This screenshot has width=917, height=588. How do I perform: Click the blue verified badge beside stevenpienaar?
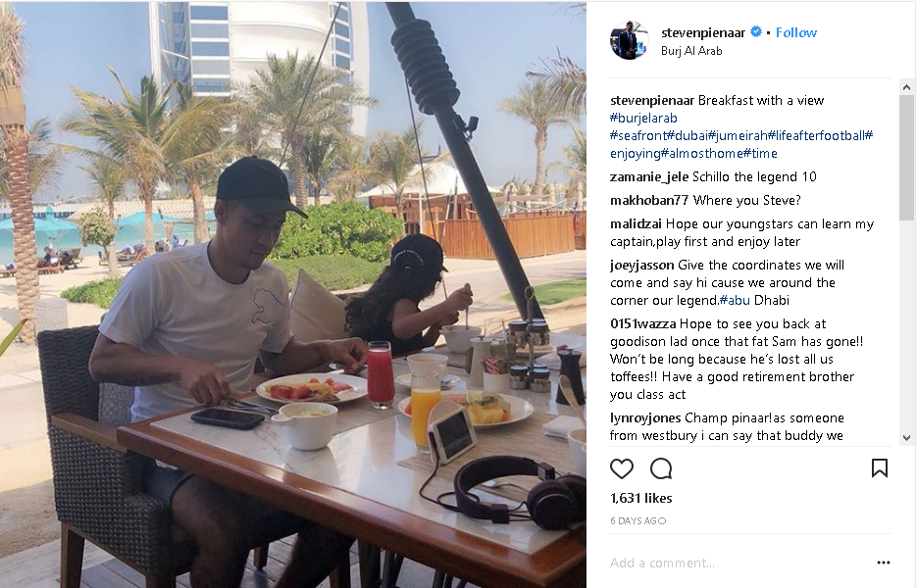point(755,32)
